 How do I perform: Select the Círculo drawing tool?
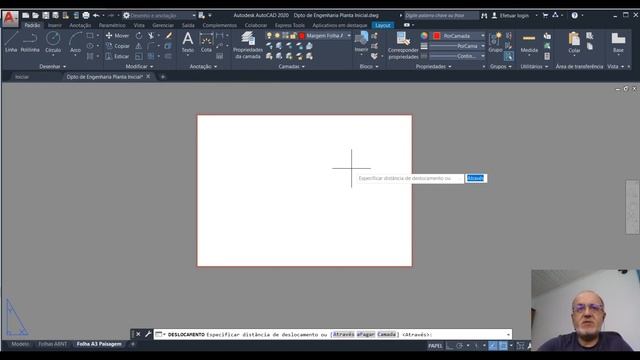(x=53, y=42)
